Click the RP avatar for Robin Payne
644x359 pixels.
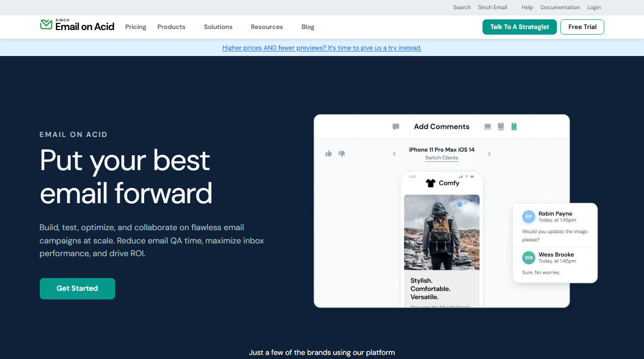529,217
